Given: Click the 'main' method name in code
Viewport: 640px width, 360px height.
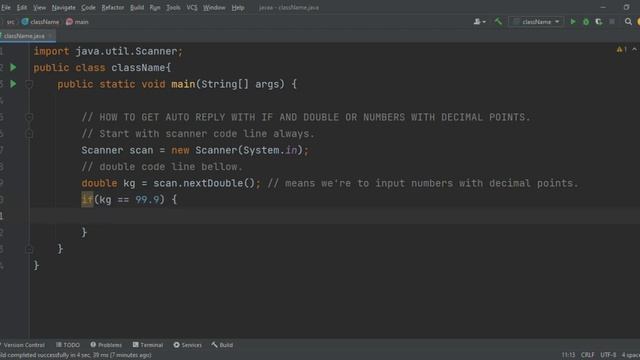Looking at the screenshot, I should pyautogui.click(x=183, y=84).
